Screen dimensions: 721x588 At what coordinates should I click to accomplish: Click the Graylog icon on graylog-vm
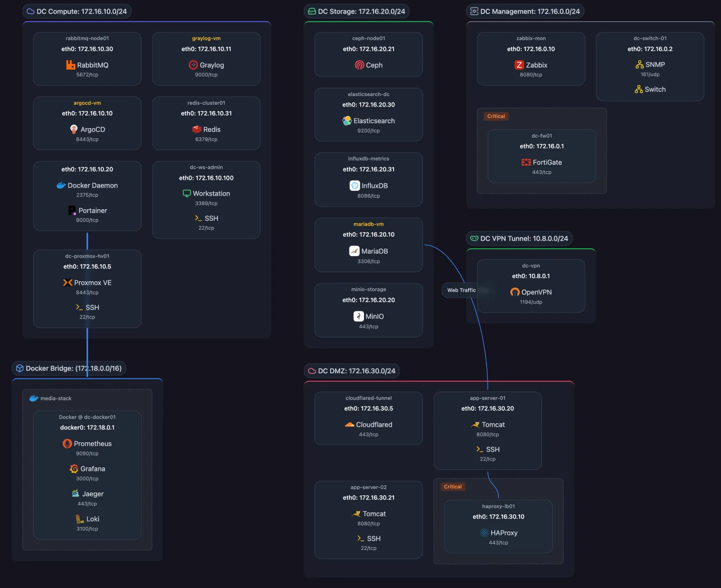pos(193,65)
